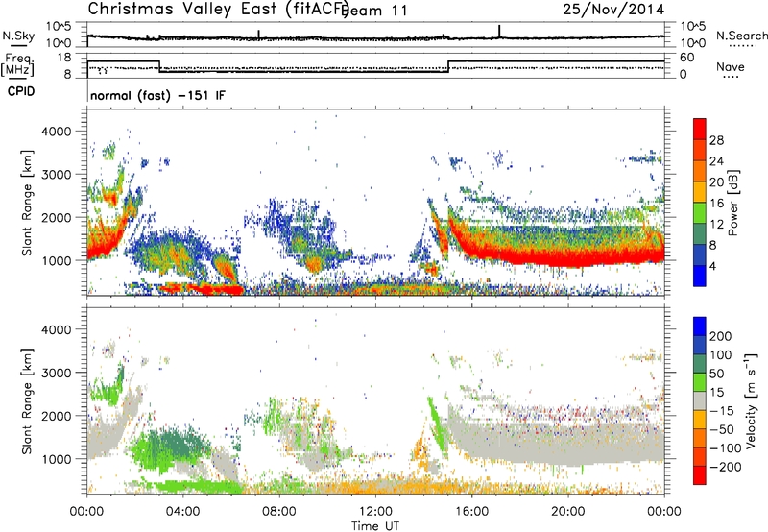Image resolution: width=768 pixels, height=532 pixels.
Task: Click the '-100' tick on Velocity colorbar
Action: click(725, 447)
